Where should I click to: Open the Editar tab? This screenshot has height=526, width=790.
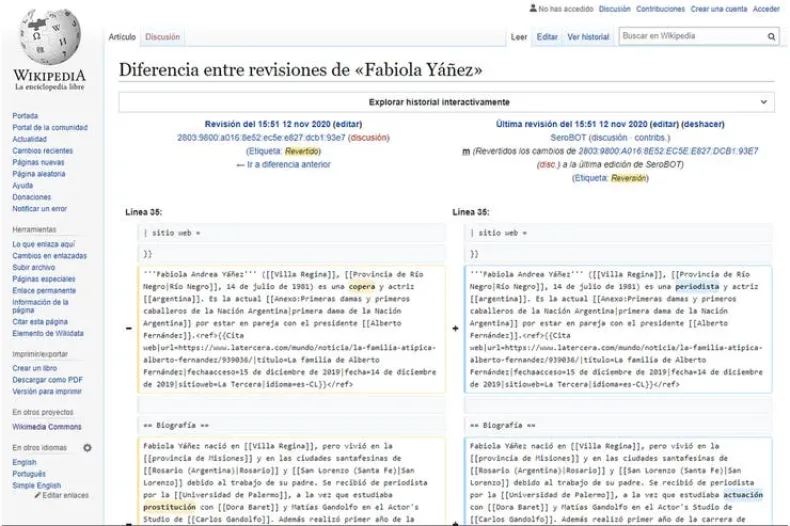point(547,37)
